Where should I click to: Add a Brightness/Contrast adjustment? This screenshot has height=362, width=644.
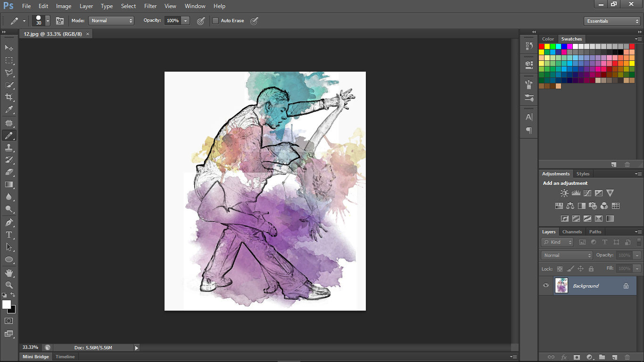click(x=564, y=193)
